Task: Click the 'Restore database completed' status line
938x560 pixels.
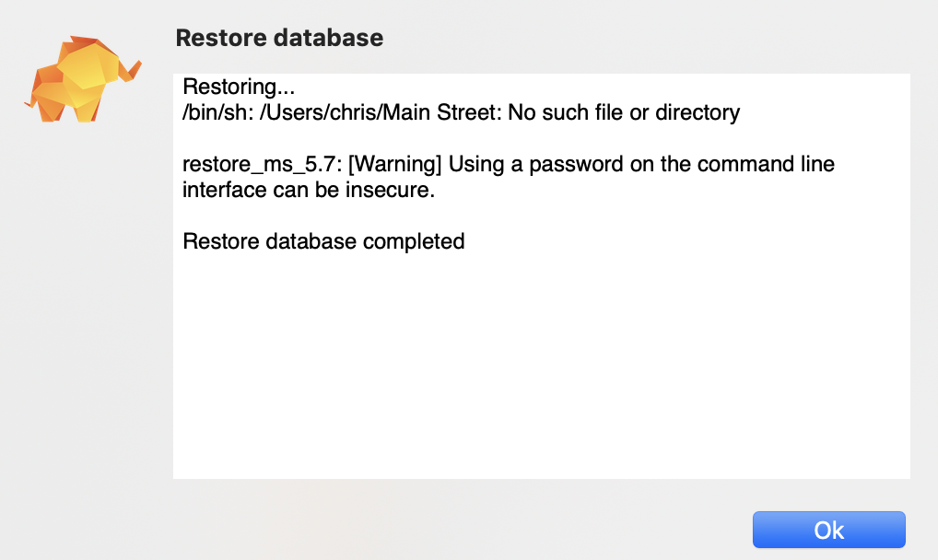Action: click(x=324, y=241)
